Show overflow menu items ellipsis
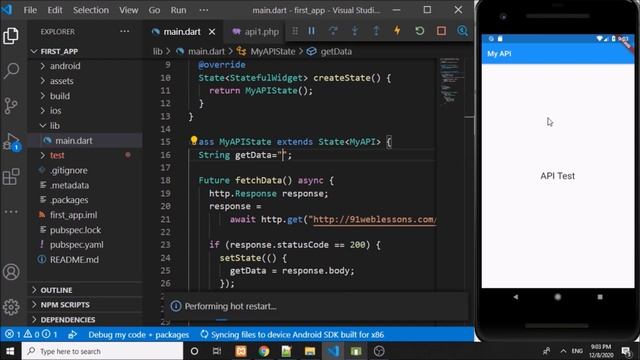Viewport: 640px width, 360px height. [204, 10]
